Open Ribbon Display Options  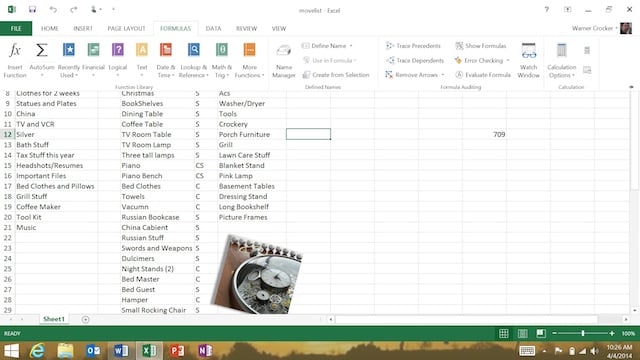pyautogui.click(x=567, y=9)
